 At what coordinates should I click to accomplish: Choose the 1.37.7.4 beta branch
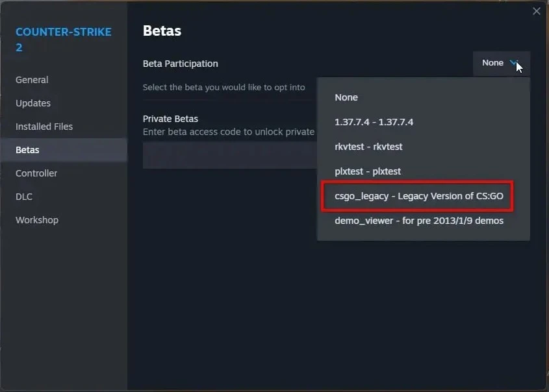click(x=424, y=122)
